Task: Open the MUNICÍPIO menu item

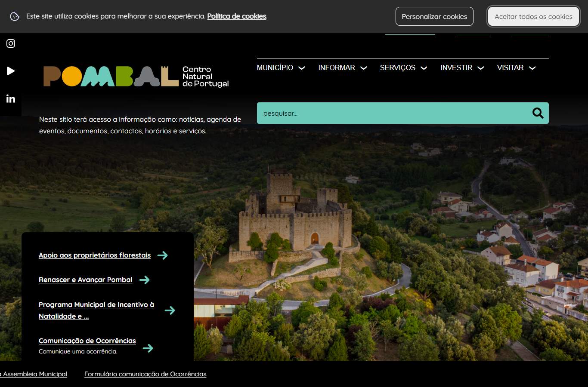Action: point(275,68)
